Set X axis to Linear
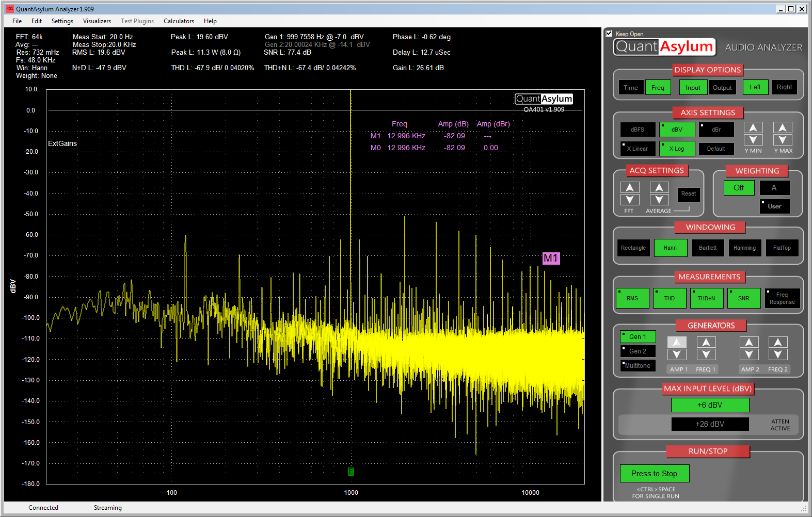812x517 pixels. pos(638,149)
